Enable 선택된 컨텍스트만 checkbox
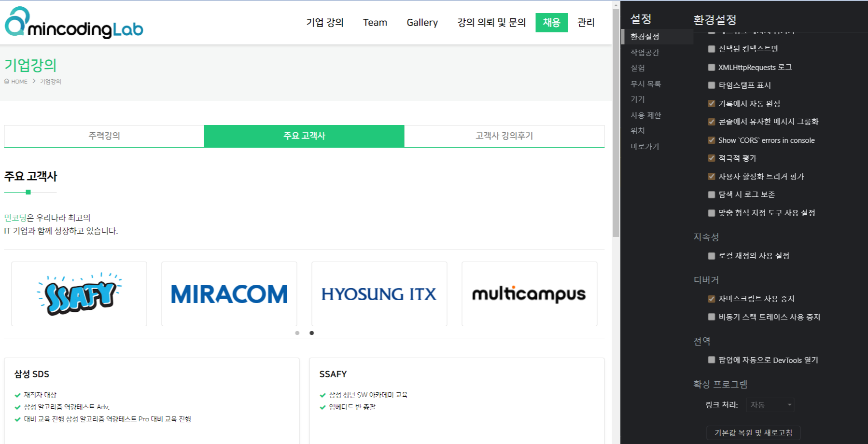Image resolution: width=868 pixels, height=444 pixels. tap(712, 49)
